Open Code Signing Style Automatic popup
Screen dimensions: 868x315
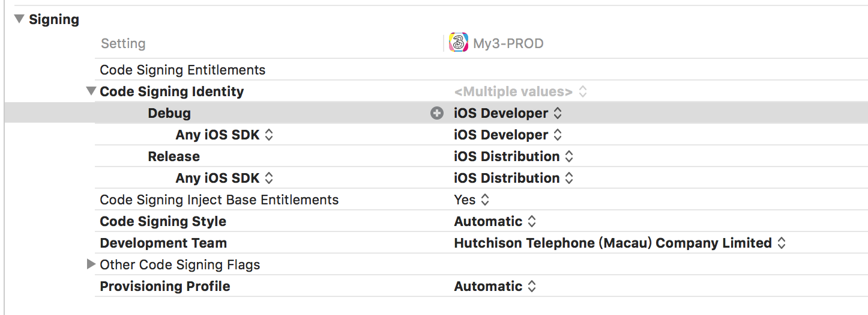tap(495, 221)
